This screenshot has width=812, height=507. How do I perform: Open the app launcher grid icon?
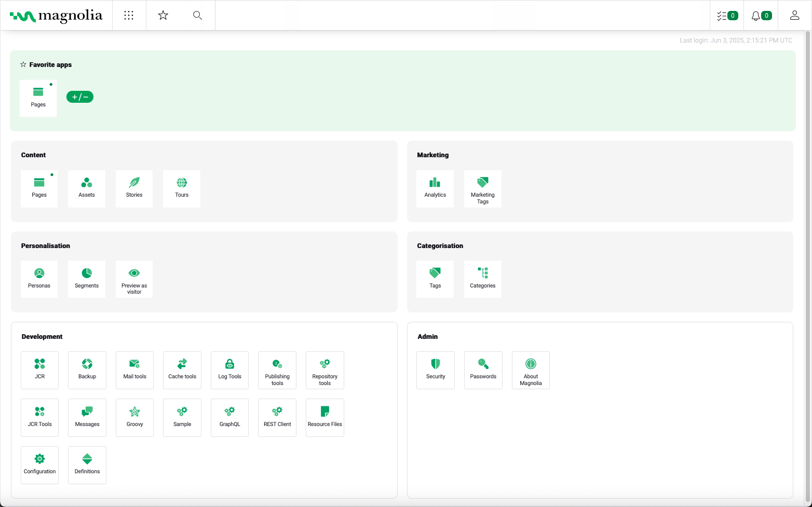[x=129, y=16]
